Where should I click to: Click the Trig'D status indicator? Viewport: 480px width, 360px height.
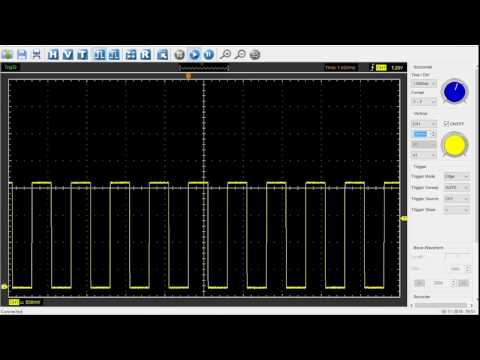point(11,67)
